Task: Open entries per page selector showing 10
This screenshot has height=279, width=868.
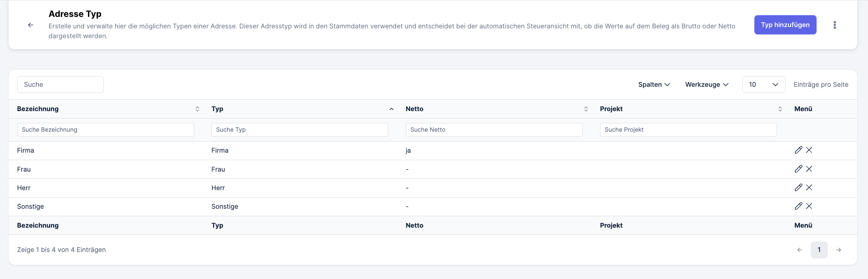Action: [763, 84]
